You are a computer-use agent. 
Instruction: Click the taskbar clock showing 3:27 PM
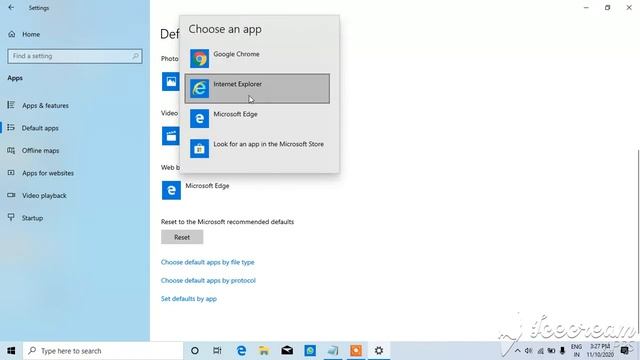coord(600,351)
